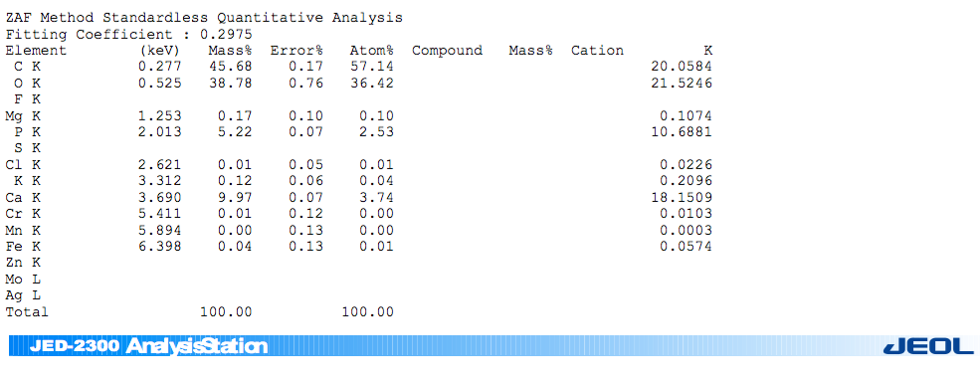This screenshot has width=980, height=382.
Task: Click the Ag L element label
Action: [x=23, y=295]
